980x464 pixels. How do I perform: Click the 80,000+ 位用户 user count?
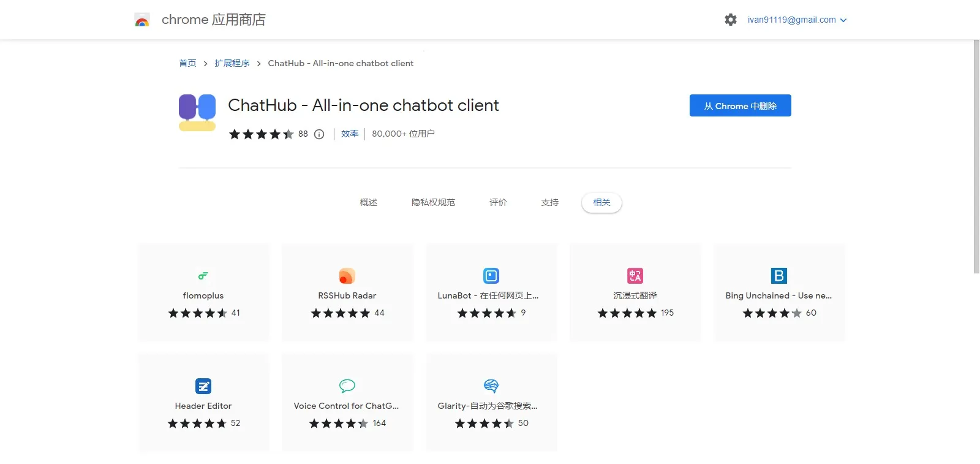pyautogui.click(x=403, y=134)
